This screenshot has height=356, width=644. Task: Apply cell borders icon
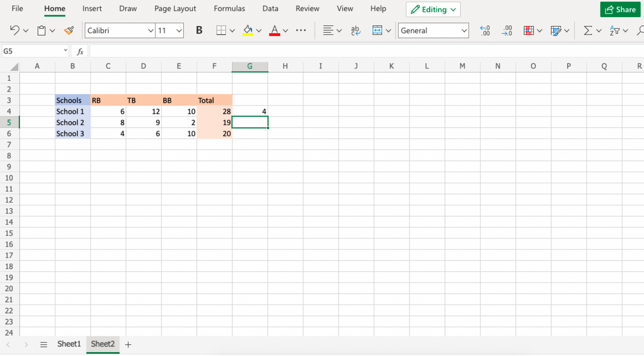point(221,31)
